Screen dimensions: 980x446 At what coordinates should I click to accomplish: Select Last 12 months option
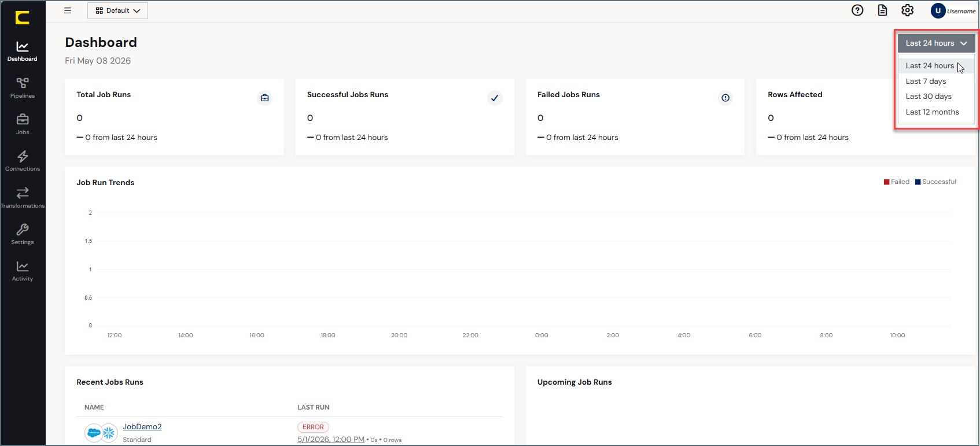pos(936,112)
